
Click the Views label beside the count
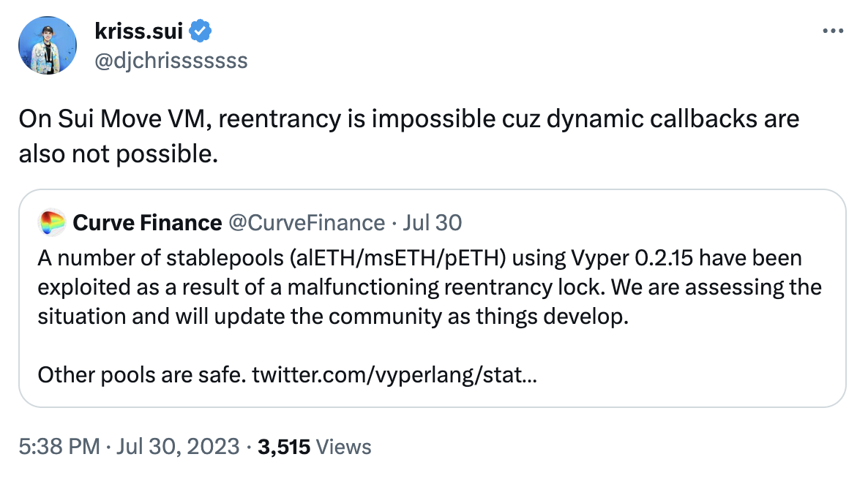pos(344,447)
